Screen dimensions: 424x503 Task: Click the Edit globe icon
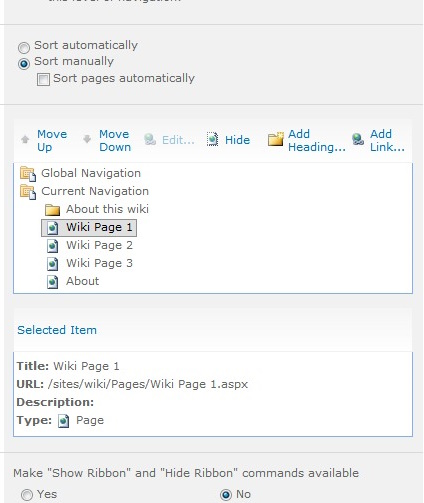pos(150,139)
